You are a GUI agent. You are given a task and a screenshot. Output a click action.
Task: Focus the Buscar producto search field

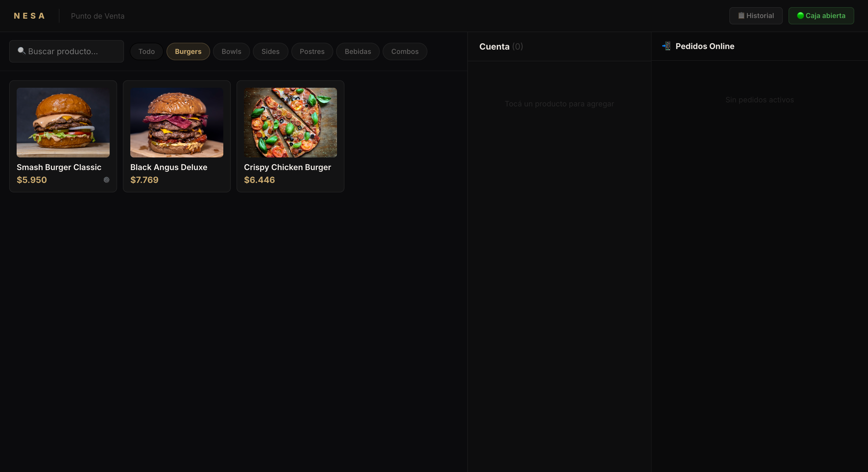[x=71, y=52]
